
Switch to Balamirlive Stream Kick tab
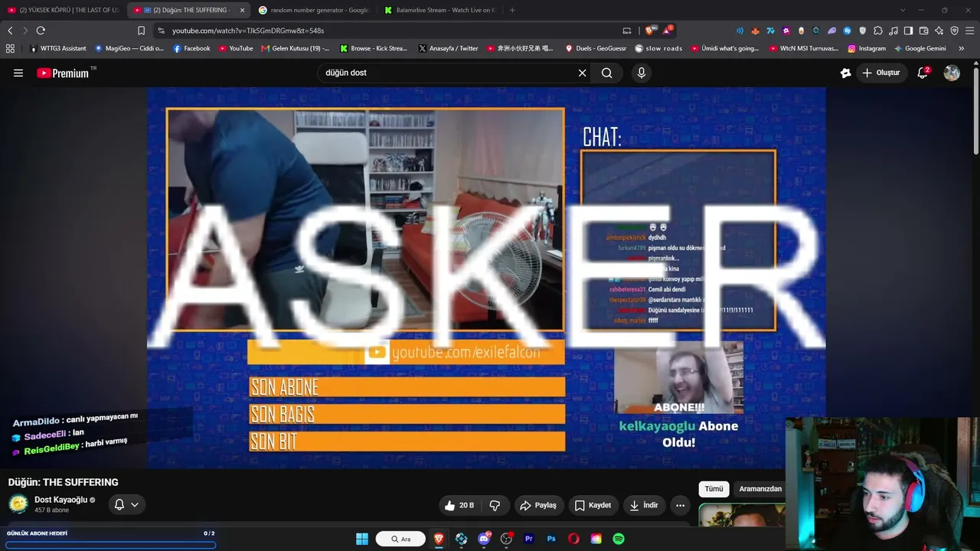[x=440, y=10]
